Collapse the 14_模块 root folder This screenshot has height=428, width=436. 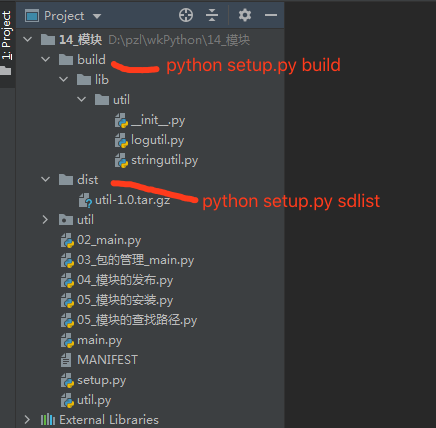click(28, 39)
